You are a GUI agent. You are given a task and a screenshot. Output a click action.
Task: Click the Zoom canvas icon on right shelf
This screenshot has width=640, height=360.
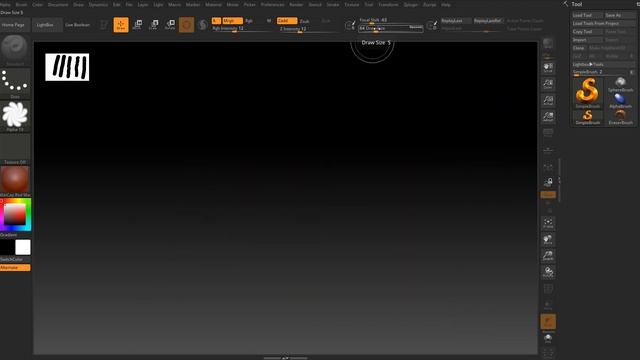[548, 84]
